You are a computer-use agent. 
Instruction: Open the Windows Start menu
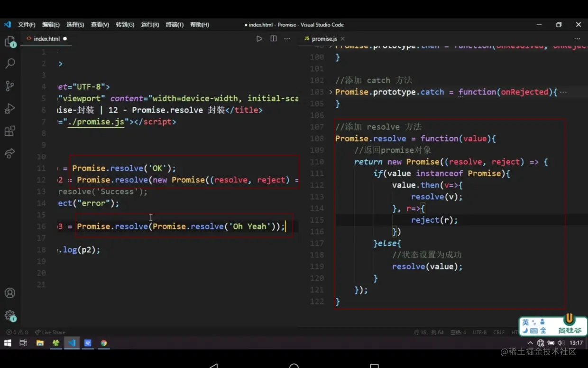tap(8, 343)
